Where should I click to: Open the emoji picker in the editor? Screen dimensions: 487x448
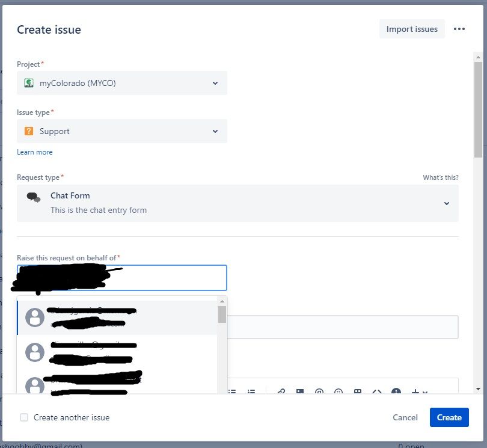[338, 391]
